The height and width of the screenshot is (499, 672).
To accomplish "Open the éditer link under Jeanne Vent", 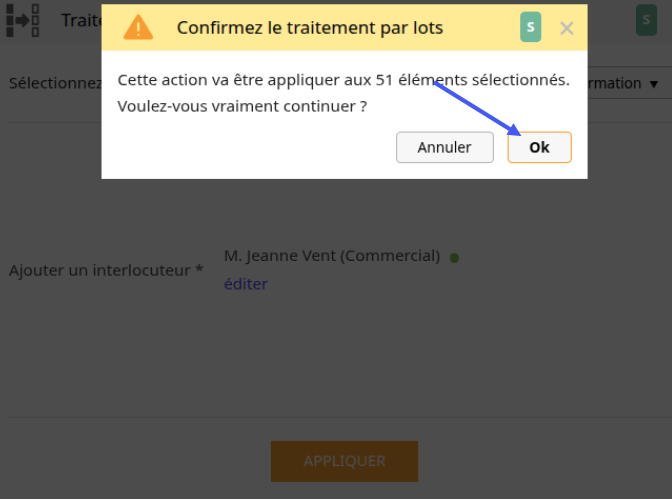I will [x=246, y=284].
